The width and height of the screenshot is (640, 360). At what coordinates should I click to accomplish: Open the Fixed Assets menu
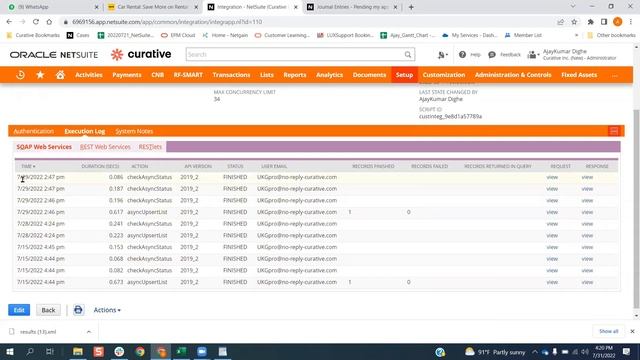(x=579, y=75)
